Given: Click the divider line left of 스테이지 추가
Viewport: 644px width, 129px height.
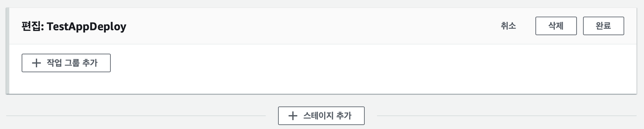Looking at the screenshot, I should tap(136, 116).
